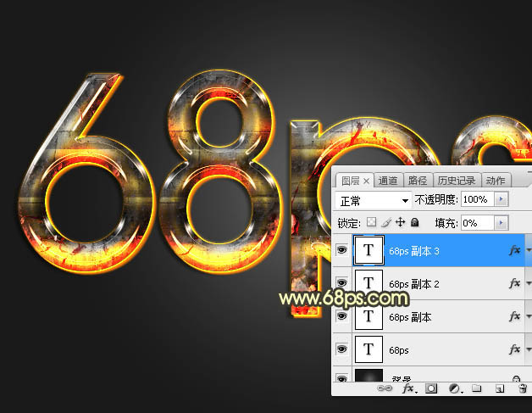The image size is (532, 413).
Task: Add a layer mask using mask icon
Action: pos(431,388)
